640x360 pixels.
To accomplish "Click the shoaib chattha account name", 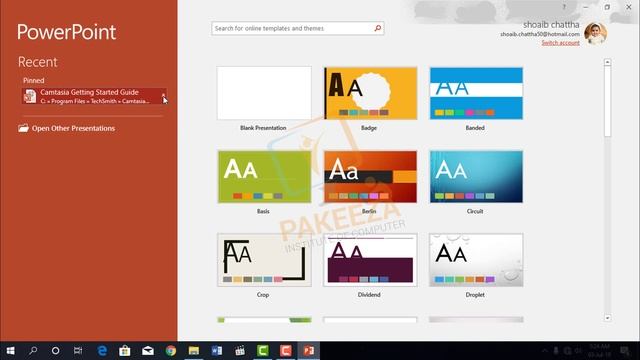I will 551,25.
